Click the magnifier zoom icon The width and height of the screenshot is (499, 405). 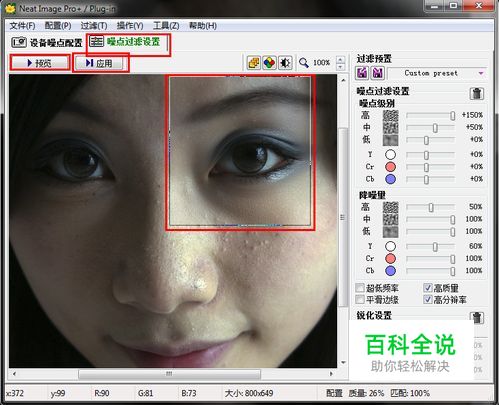(x=303, y=63)
